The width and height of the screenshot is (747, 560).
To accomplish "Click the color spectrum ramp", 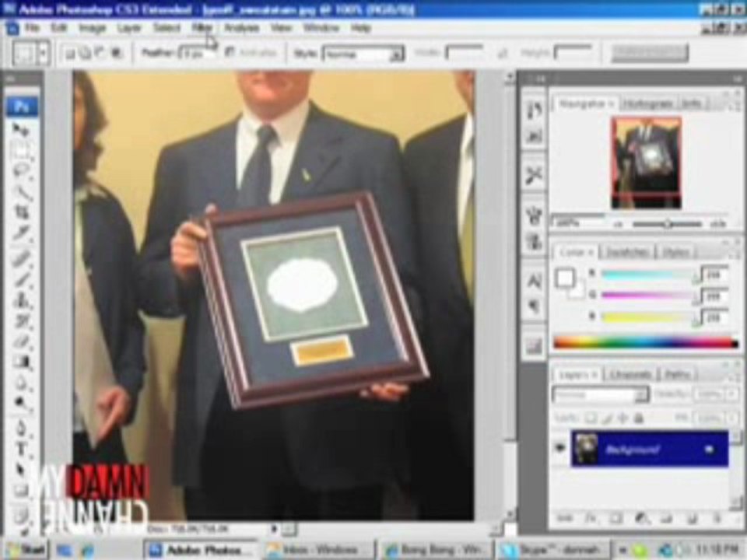I will pyautogui.click(x=646, y=342).
